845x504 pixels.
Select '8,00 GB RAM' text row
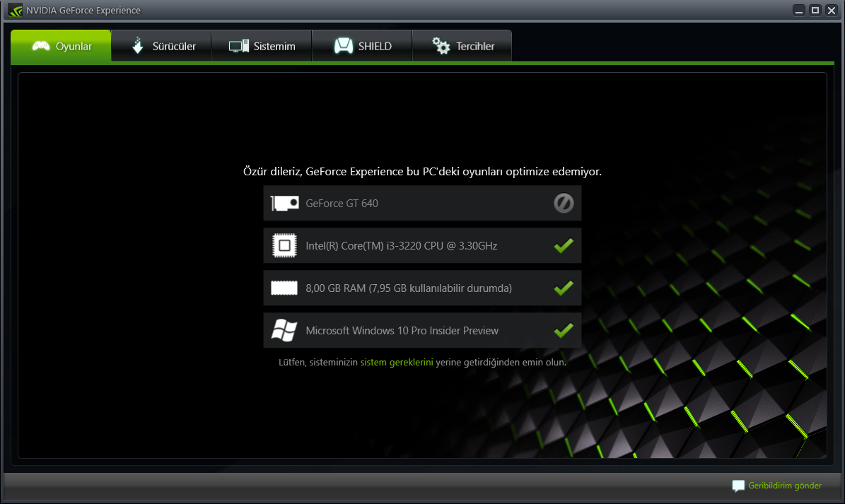pos(409,288)
